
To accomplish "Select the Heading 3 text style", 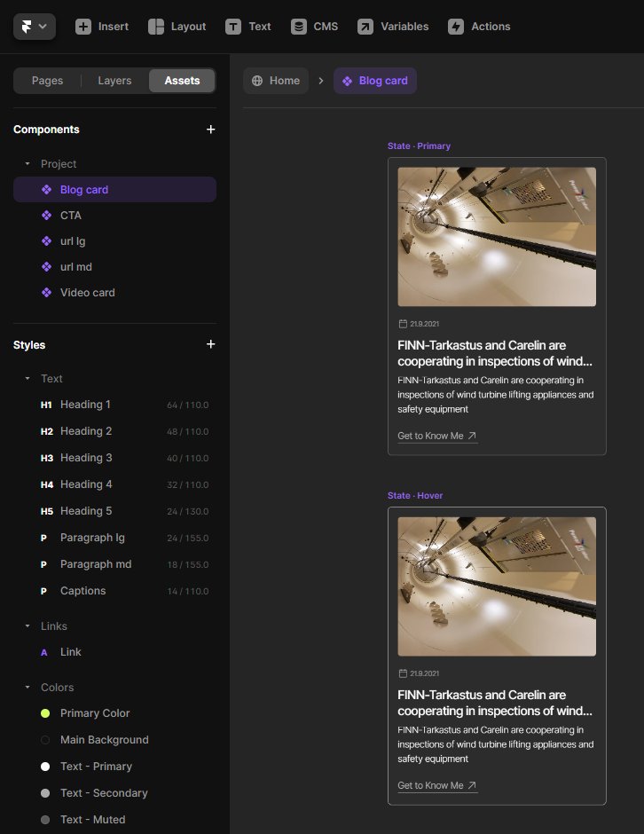I will [x=114, y=458].
